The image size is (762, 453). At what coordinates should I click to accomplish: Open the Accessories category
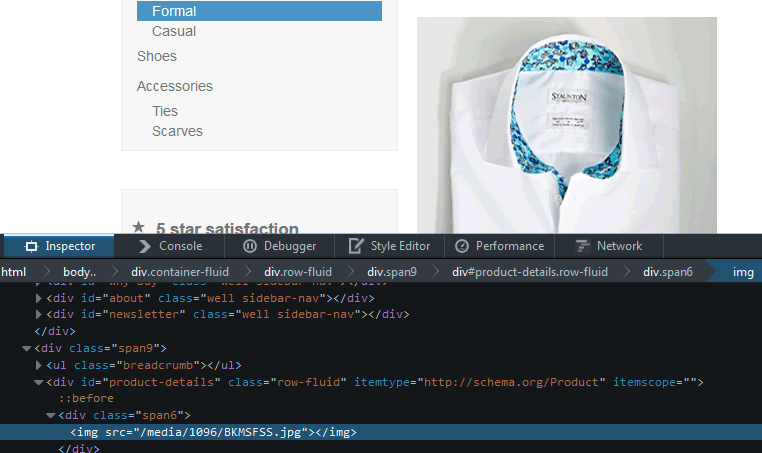coord(175,87)
